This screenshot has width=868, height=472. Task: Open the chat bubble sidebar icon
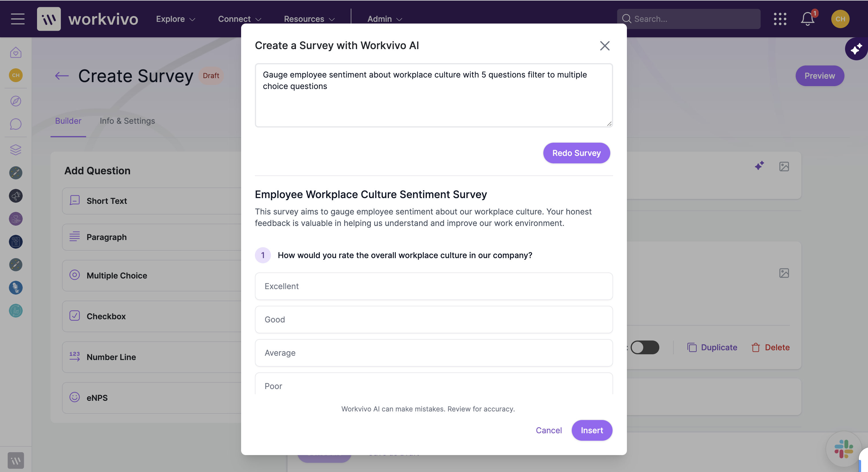pyautogui.click(x=15, y=124)
